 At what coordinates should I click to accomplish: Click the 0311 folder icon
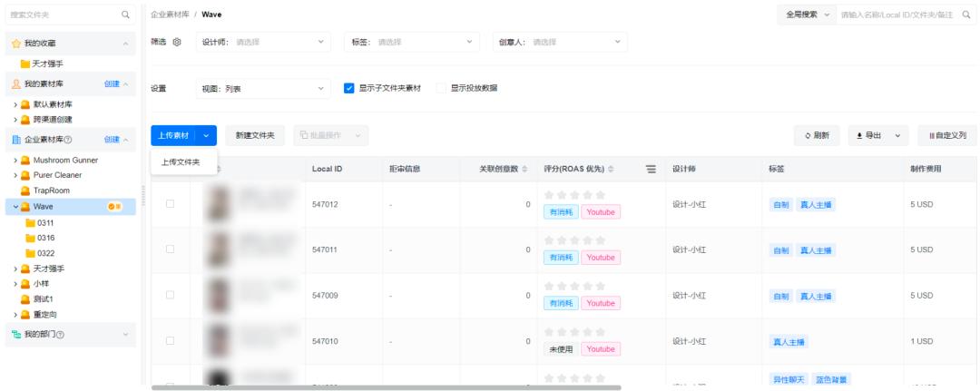click(30, 223)
